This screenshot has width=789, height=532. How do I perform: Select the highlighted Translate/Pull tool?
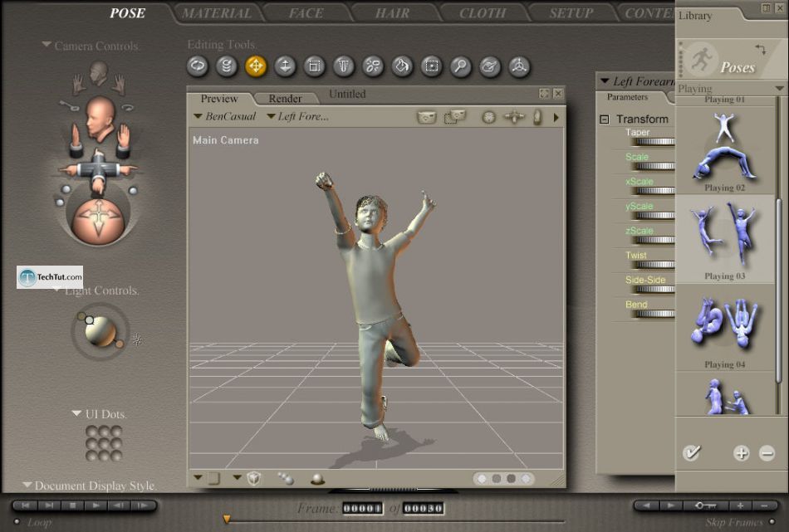pos(256,66)
